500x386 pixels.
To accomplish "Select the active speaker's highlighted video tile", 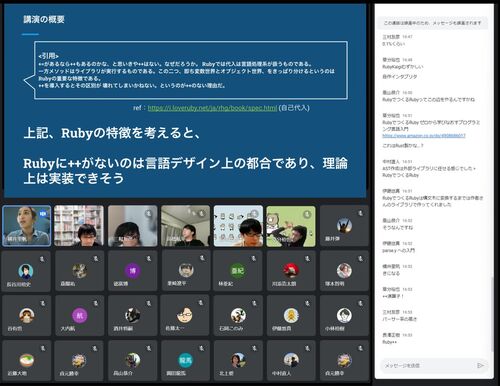I will pos(27,226).
